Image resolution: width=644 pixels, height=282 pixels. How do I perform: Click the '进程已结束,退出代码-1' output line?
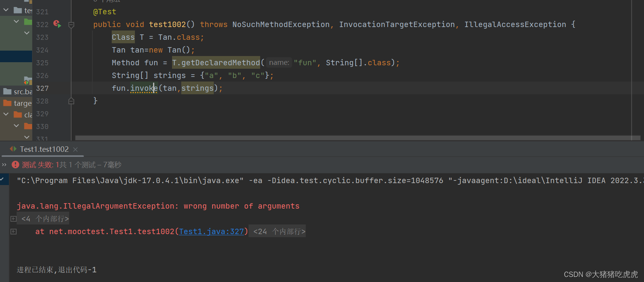coord(57,270)
